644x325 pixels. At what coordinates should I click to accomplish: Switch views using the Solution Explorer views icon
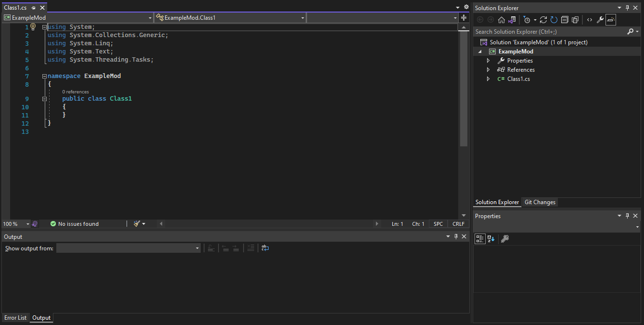point(512,20)
